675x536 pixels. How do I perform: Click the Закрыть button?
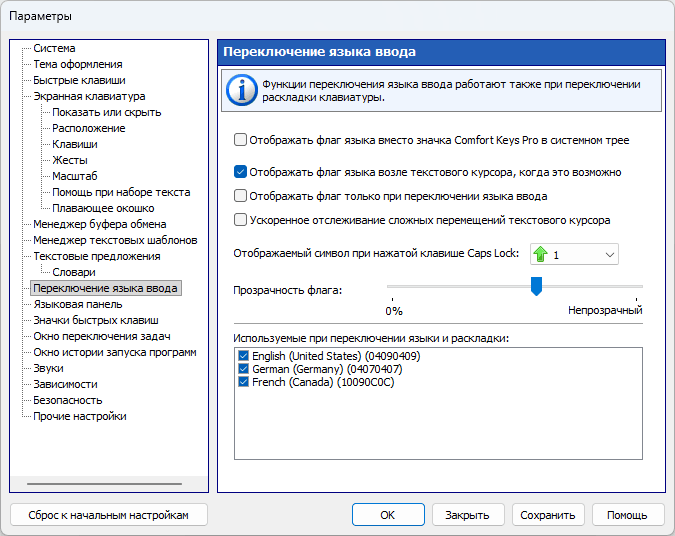point(468,515)
